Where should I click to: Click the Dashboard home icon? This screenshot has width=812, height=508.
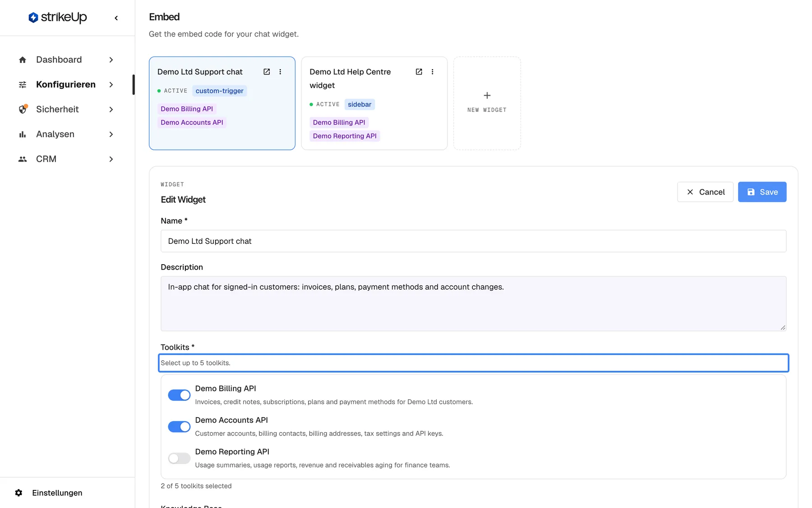[23, 60]
